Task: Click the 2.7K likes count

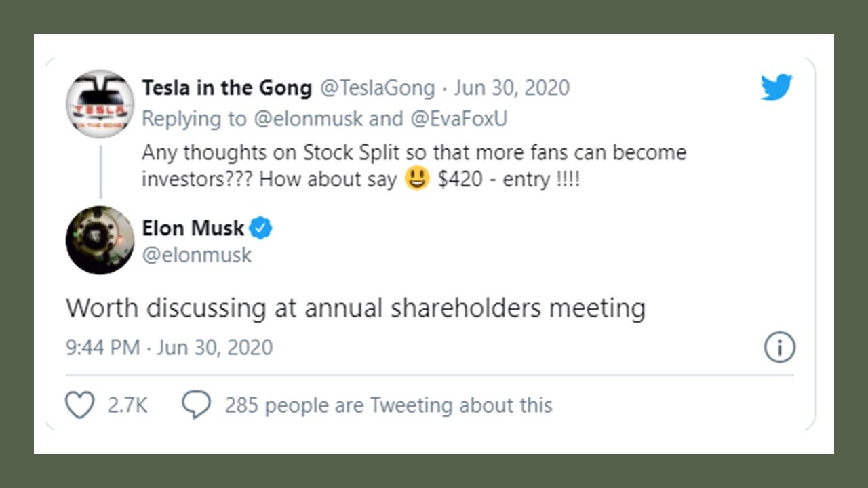Action: click(x=127, y=405)
